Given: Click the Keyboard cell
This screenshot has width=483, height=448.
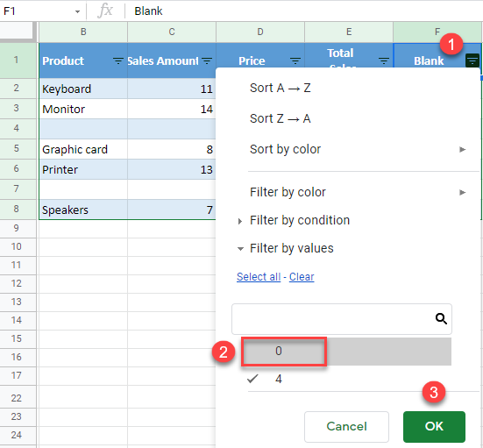Looking at the screenshot, I should (83, 89).
